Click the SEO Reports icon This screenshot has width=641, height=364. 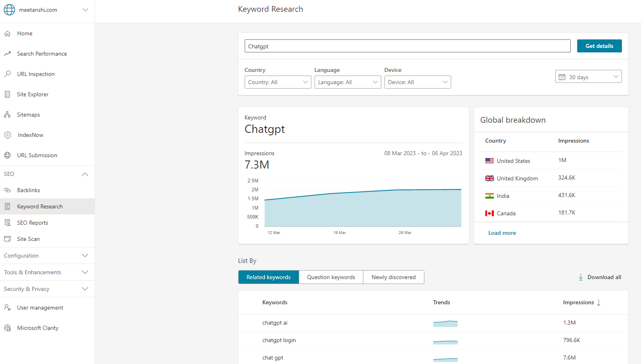7,223
